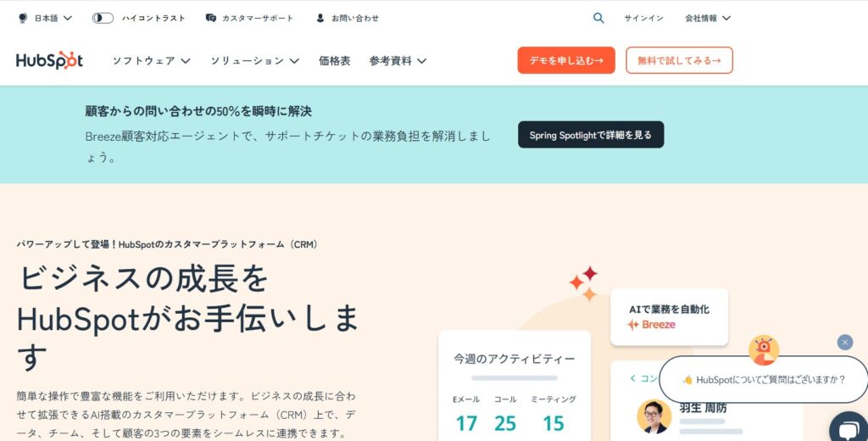Click Spring Spotlightで詳細を見る button
This screenshot has height=441, width=868.
(x=591, y=135)
